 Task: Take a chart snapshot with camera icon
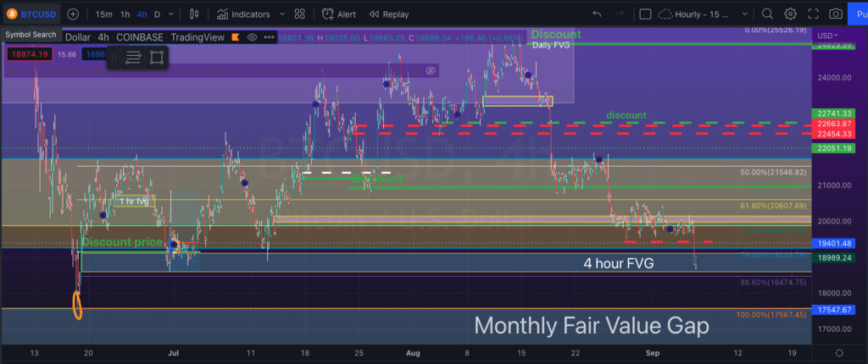[836, 14]
